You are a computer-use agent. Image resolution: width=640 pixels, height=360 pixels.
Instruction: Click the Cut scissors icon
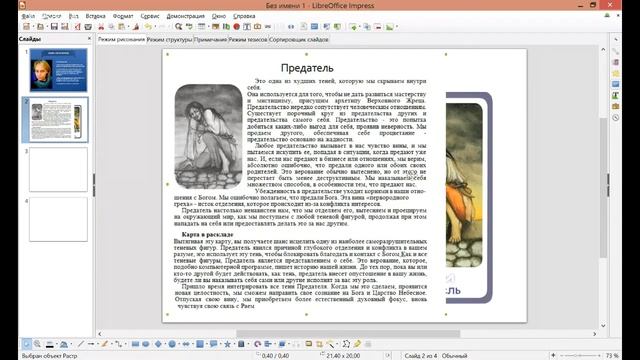101,27
